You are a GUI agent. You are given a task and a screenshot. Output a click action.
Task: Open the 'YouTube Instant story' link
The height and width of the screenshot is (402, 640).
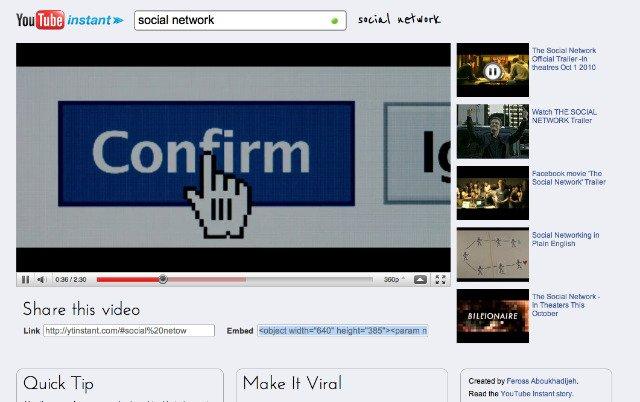pyautogui.click(x=536, y=393)
